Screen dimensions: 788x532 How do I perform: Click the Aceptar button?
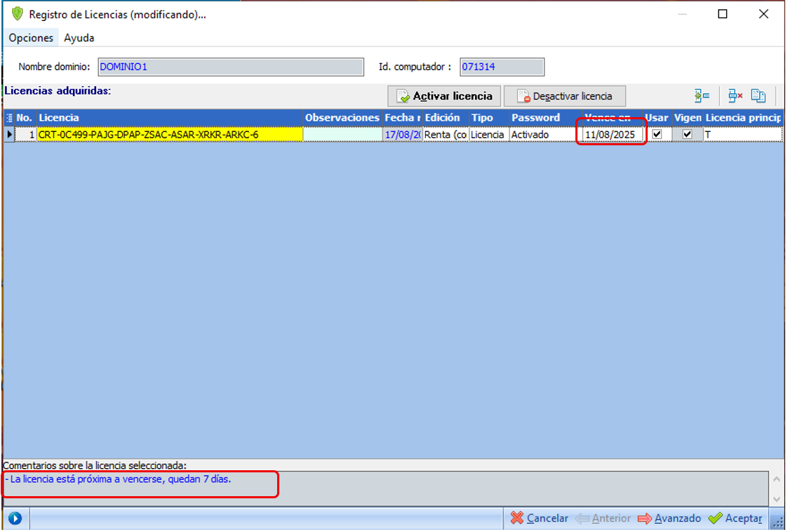(735, 519)
